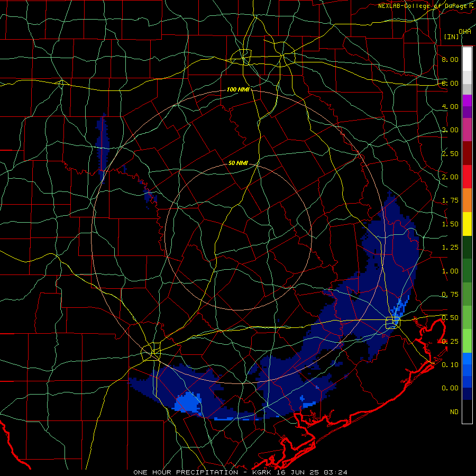Select the 0.50 legend value
The height and width of the screenshot is (476, 476).
coord(450,318)
